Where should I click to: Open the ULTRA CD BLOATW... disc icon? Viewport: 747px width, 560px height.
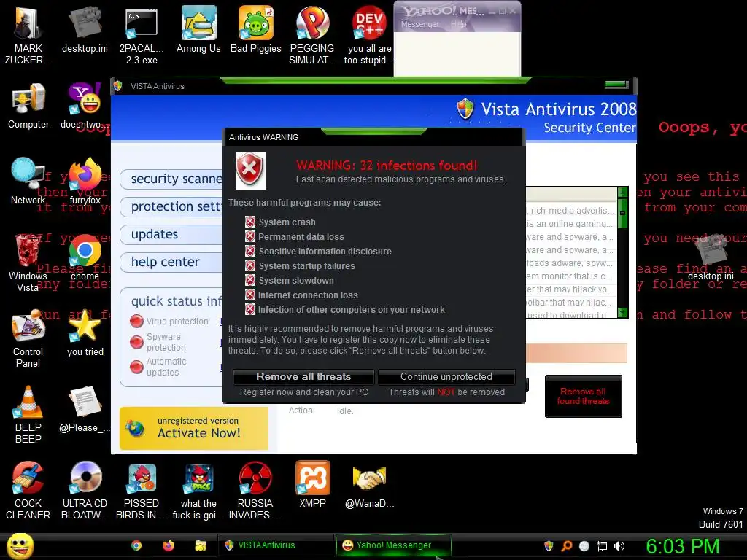pyautogui.click(x=85, y=491)
